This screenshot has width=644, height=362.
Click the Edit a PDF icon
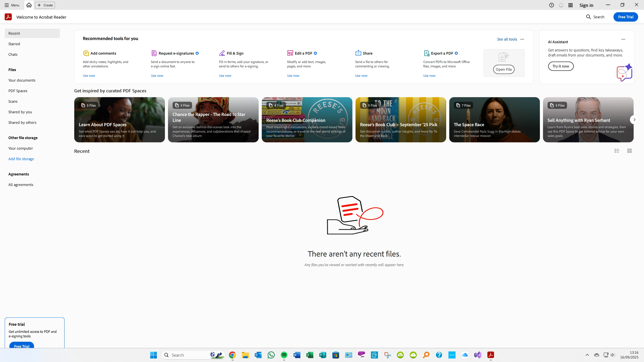point(290,53)
